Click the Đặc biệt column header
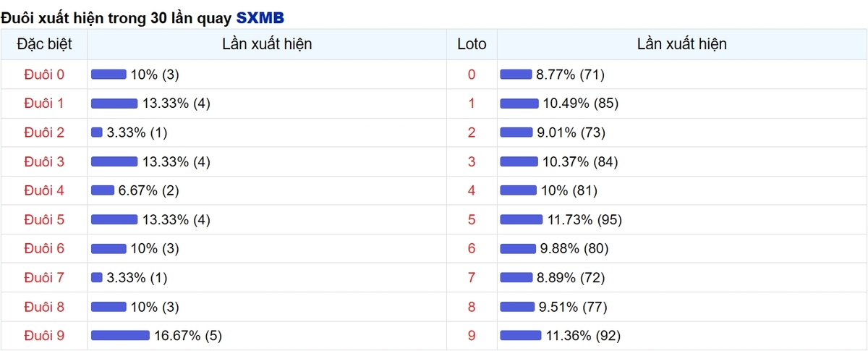868x351 pixels. coord(44,44)
